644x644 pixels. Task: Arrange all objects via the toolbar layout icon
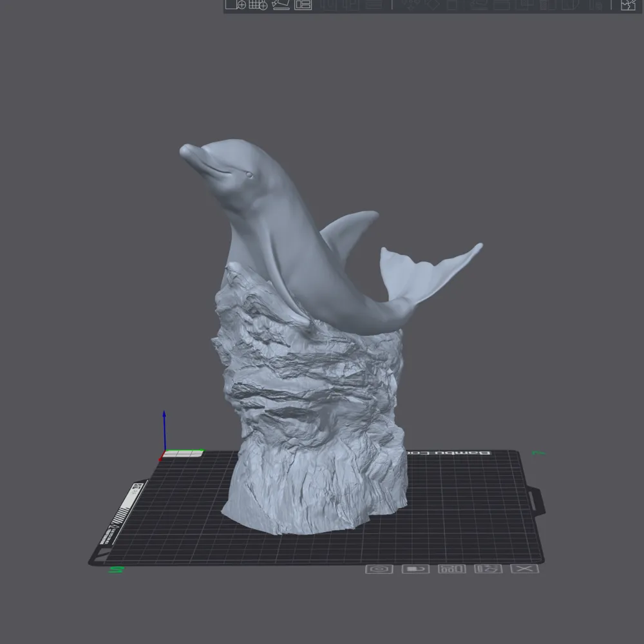point(303,5)
